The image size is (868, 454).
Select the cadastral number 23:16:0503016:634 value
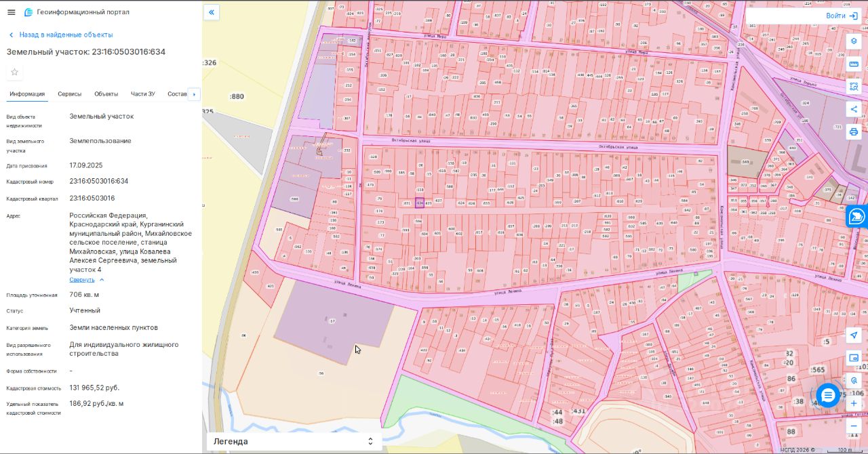pos(98,181)
